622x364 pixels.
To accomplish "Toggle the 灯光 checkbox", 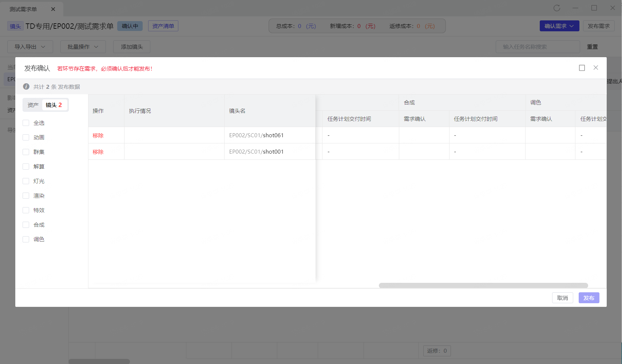I will point(26,181).
